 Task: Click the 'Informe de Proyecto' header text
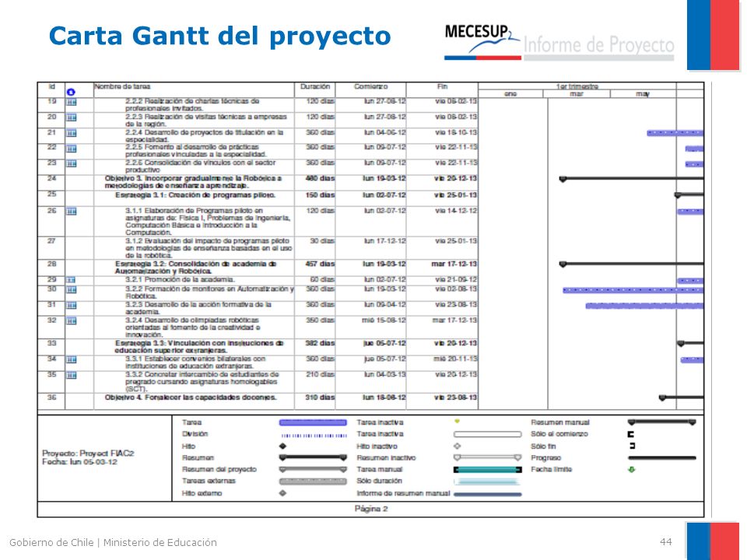(x=599, y=45)
